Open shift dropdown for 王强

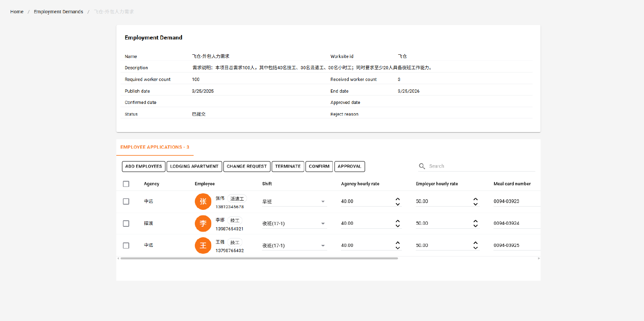coord(322,246)
